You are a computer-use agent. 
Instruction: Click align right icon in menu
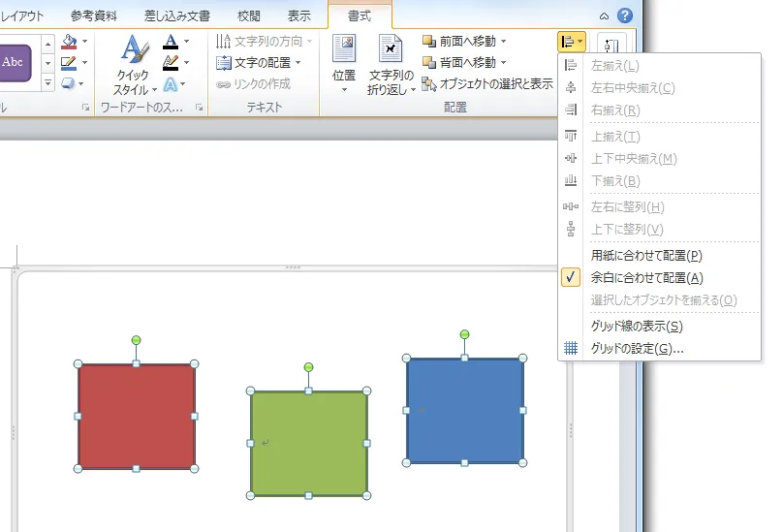tap(571, 110)
